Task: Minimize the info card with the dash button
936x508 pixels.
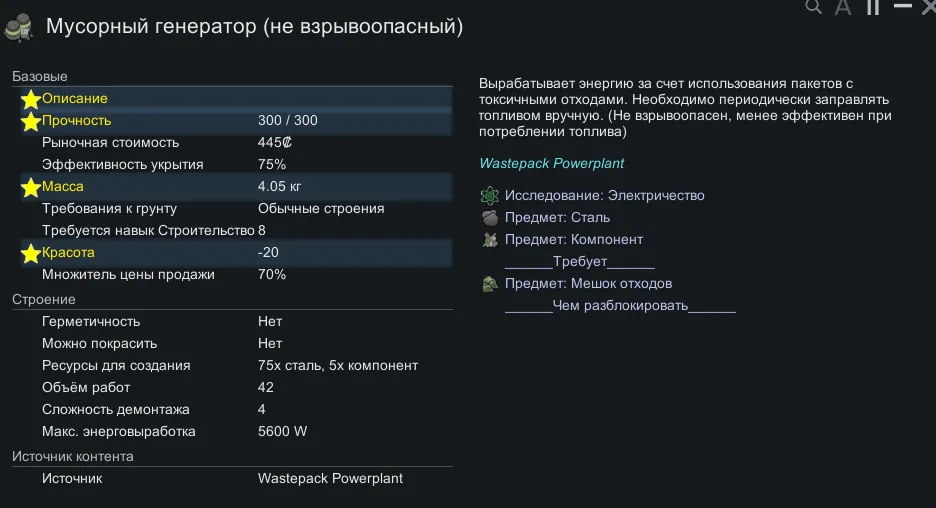Action: coord(903,7)
